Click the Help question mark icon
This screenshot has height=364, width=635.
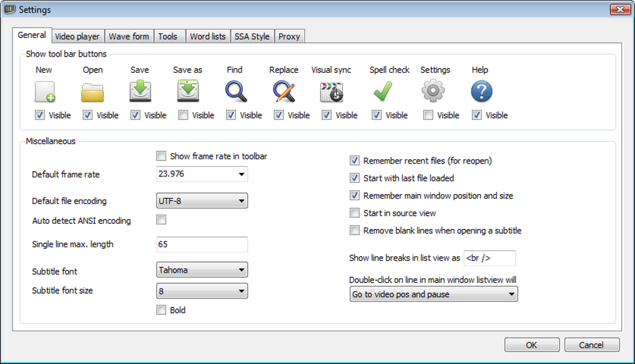[481, 91]
